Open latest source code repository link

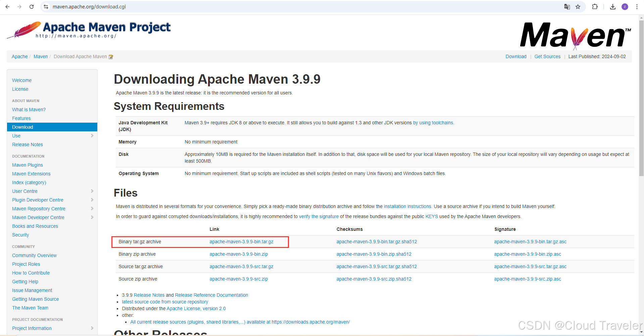point(165,302)
